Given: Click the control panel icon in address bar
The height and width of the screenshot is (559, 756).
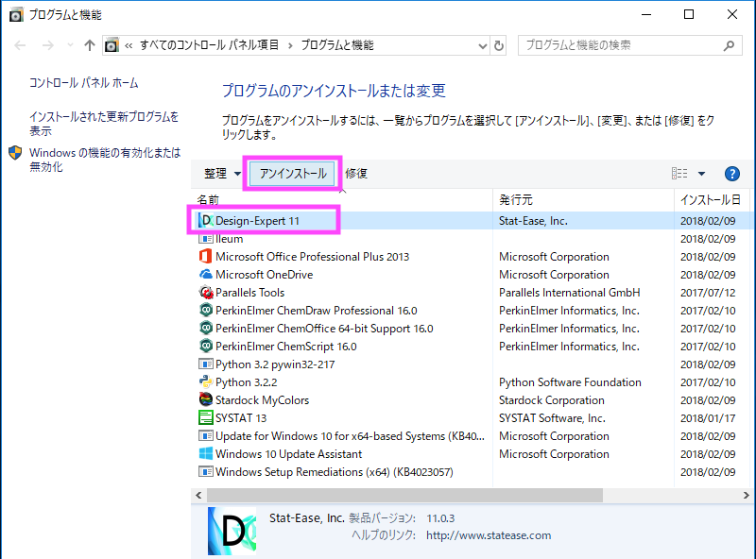Looking at the screenshot, I should click(x=112, y=45).
